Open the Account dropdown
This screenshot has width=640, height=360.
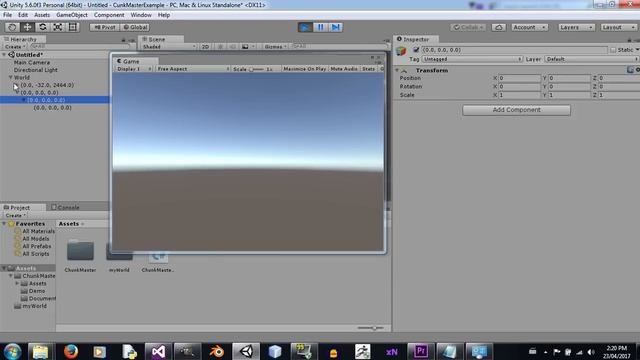(529, 27)
